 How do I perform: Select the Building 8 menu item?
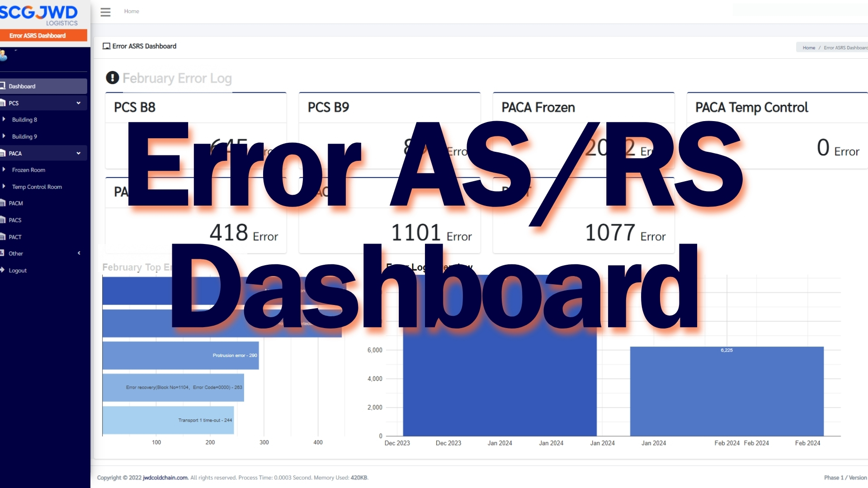pyautogui.click(x=25, y=120)
